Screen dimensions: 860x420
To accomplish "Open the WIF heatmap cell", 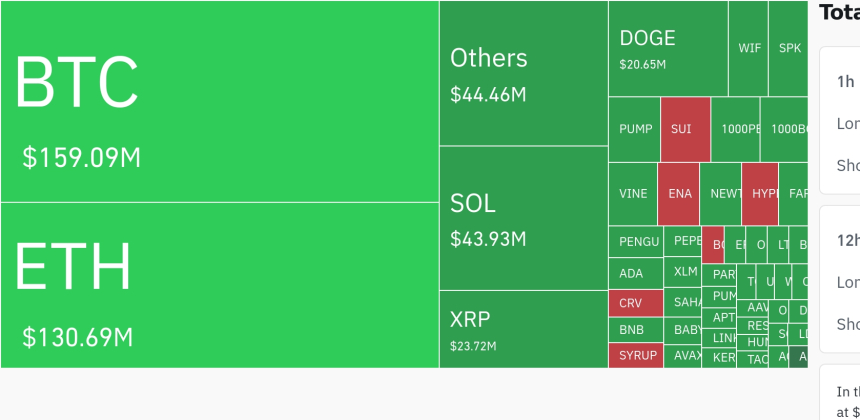I will (748, 48).
